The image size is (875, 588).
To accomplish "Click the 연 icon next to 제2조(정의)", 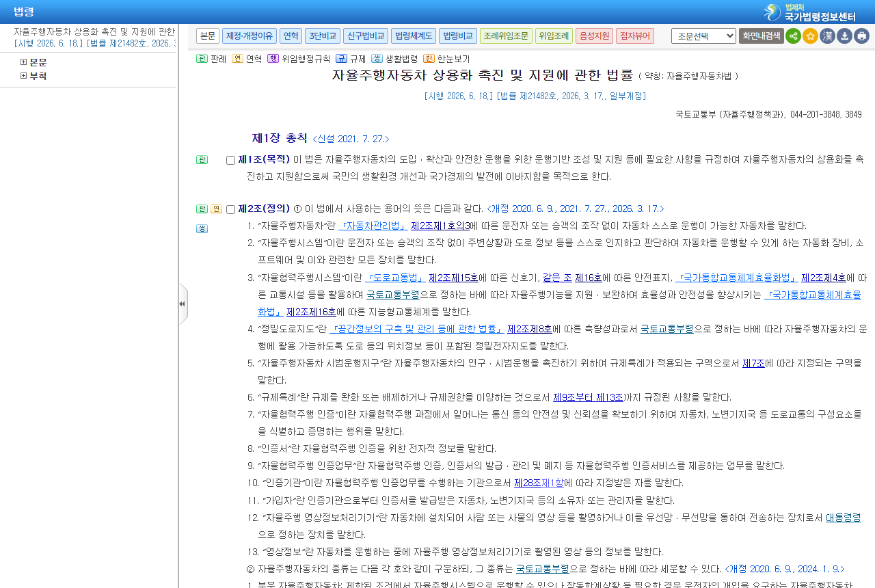I will tap(216, 209).
